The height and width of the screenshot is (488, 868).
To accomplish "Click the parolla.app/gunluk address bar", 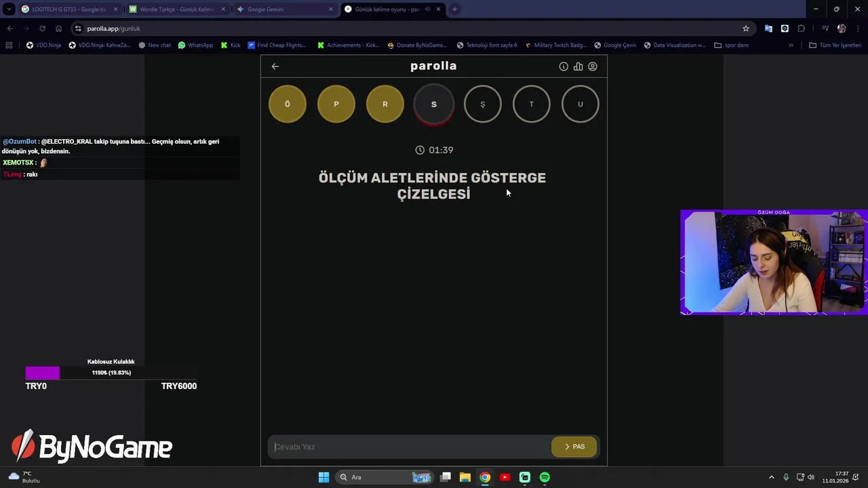I will point(414,28).
